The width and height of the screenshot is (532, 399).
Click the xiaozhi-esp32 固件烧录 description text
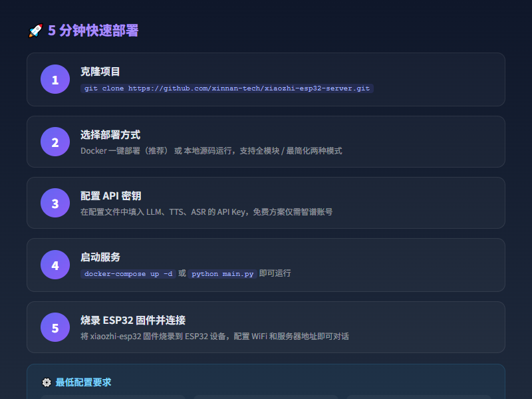(214, 336)
